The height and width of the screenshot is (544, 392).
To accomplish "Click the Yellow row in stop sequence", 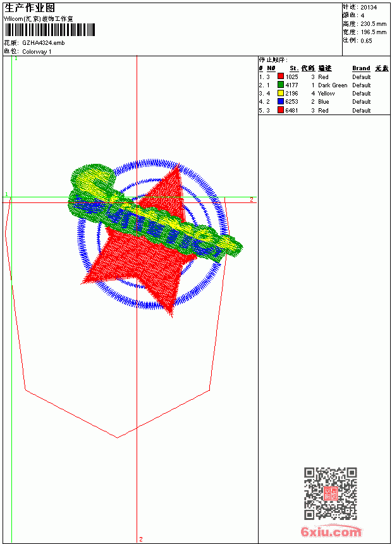I will pos(315,94).
